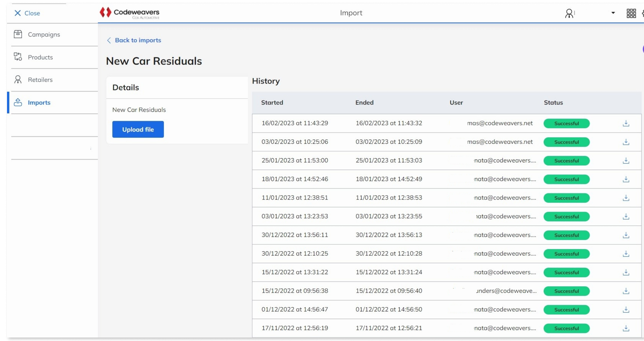Click the Started column header
644x341 pixels.
[x=272, y=102]
